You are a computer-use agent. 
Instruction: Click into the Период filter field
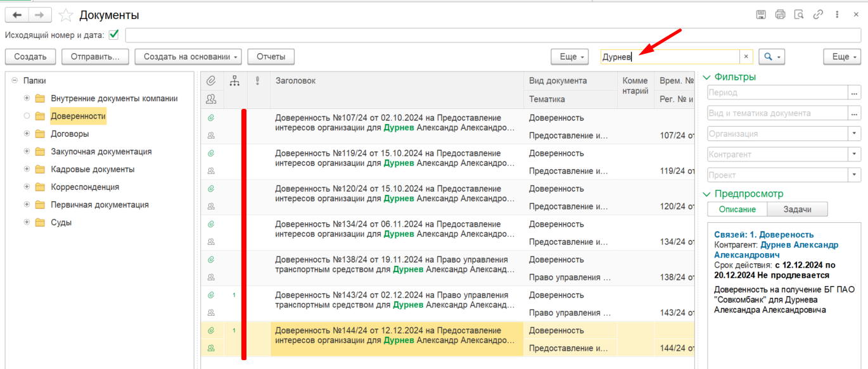(778, 92)
